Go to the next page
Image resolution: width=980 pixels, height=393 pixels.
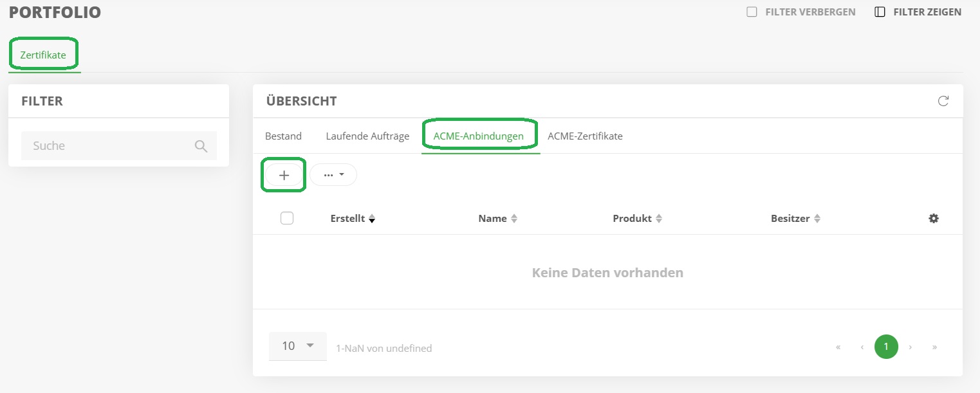[911, 347]
